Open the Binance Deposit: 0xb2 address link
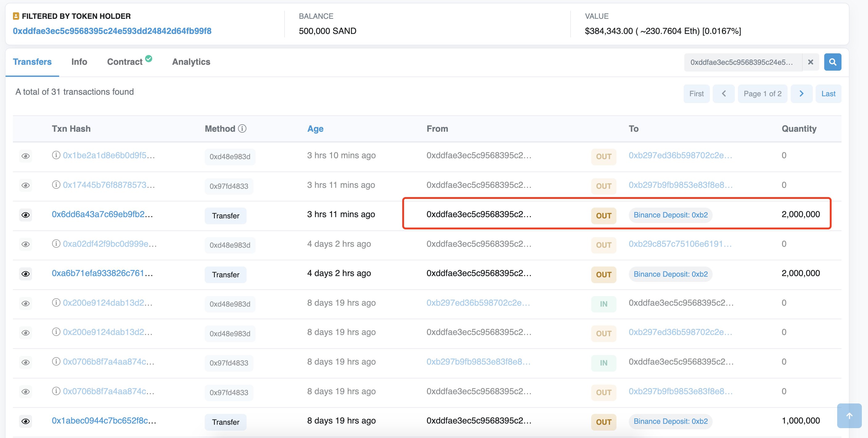The image size is (868, 438). tap(670, 215)
